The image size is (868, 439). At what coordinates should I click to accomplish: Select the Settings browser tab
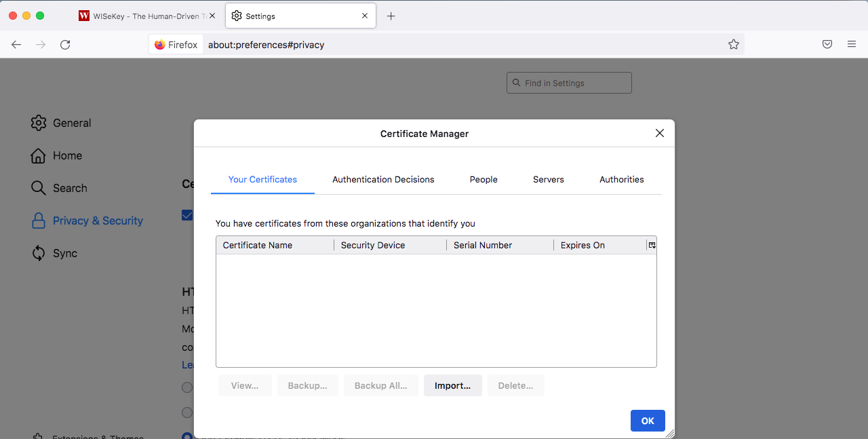tap(300, 16)
